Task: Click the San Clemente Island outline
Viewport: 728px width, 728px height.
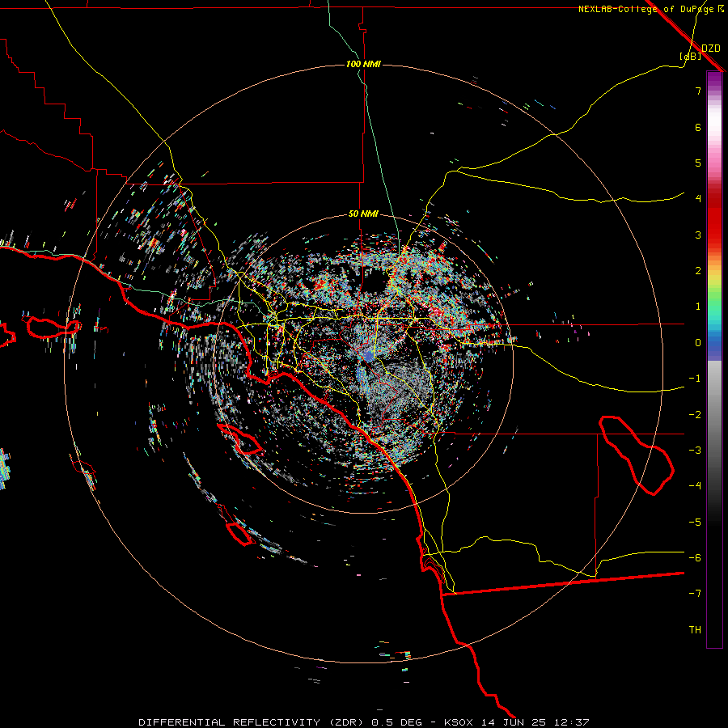Action: 240,533
